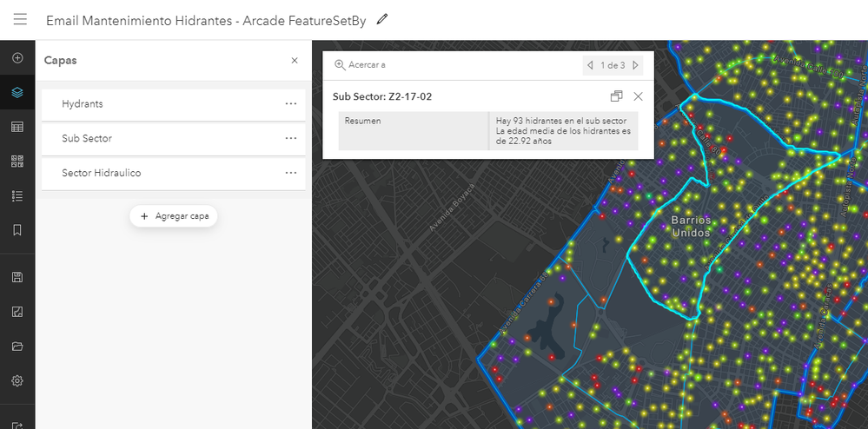Open the hamburger main menu

click(x=20, y=19)
